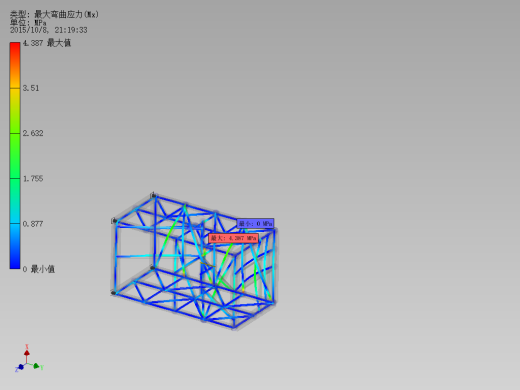Click the red vertical axis arrow

tap(27, 354)
